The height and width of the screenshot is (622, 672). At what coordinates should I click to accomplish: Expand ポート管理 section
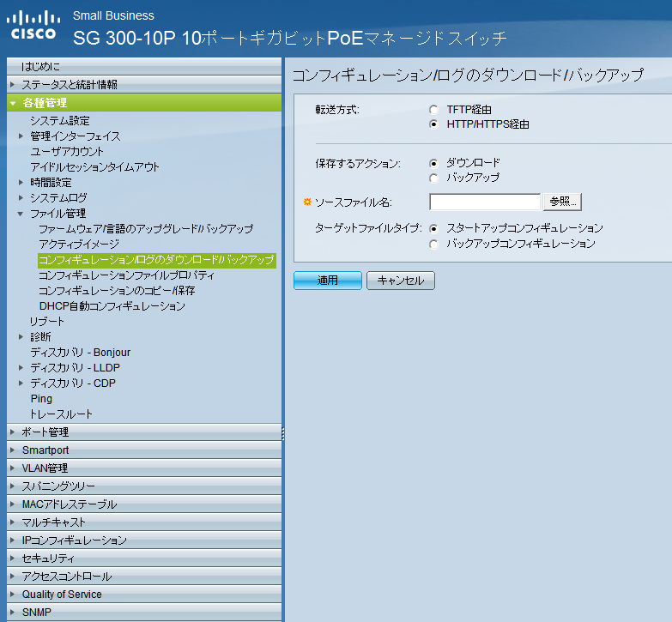pyautogui.click(x=144, y=432)
